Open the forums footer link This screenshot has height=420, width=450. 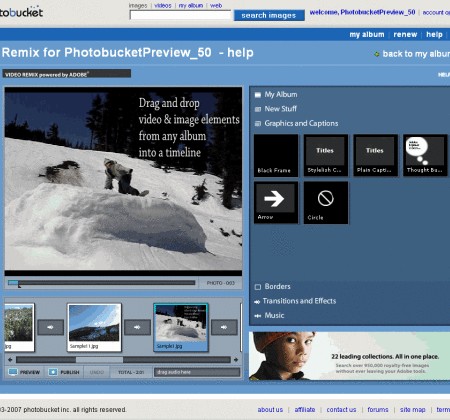coord(378,409)
